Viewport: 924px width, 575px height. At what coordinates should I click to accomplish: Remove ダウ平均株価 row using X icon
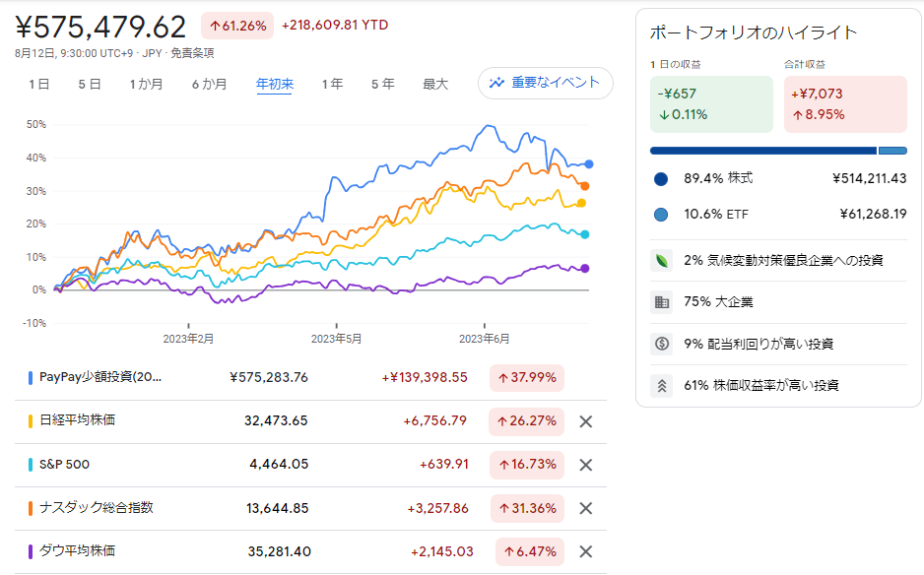pyautogui.click(x=585, y=551)
